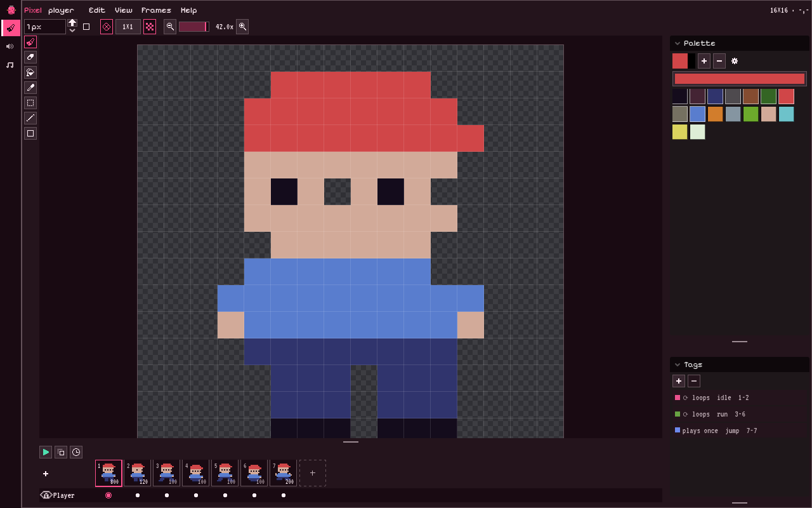Select the run 3-6 tag
The image size is (812, 508).
tap(740, 414)
